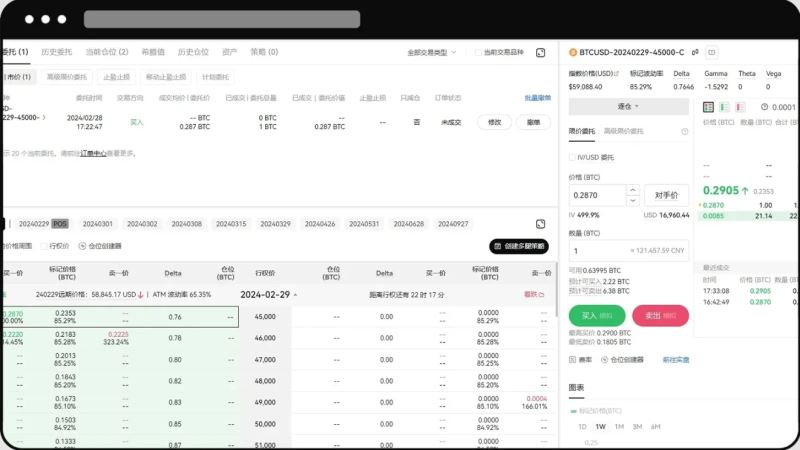Click the tick size icon next to 0.0001
The height and width of the screenshot is (450, 800).
(x=764, y=107)
